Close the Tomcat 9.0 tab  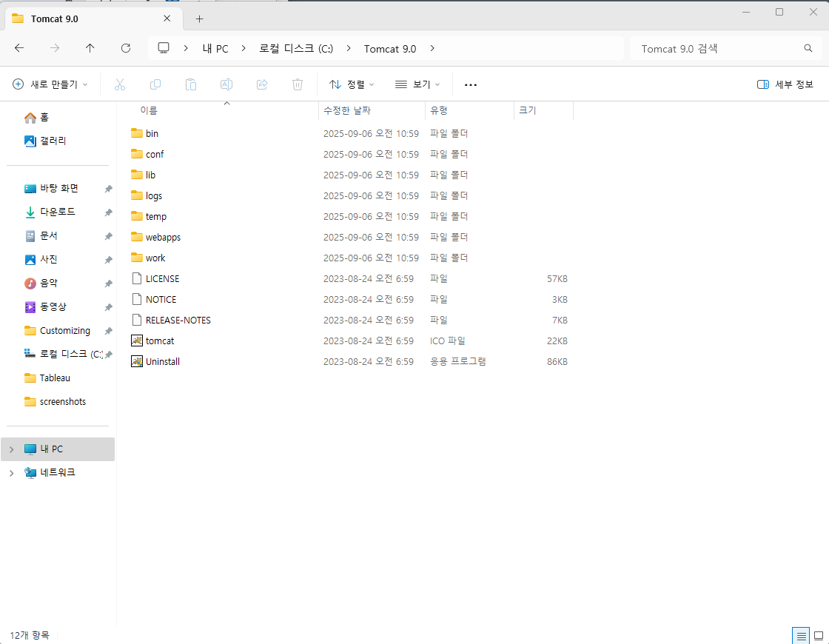tap(167, 19)
